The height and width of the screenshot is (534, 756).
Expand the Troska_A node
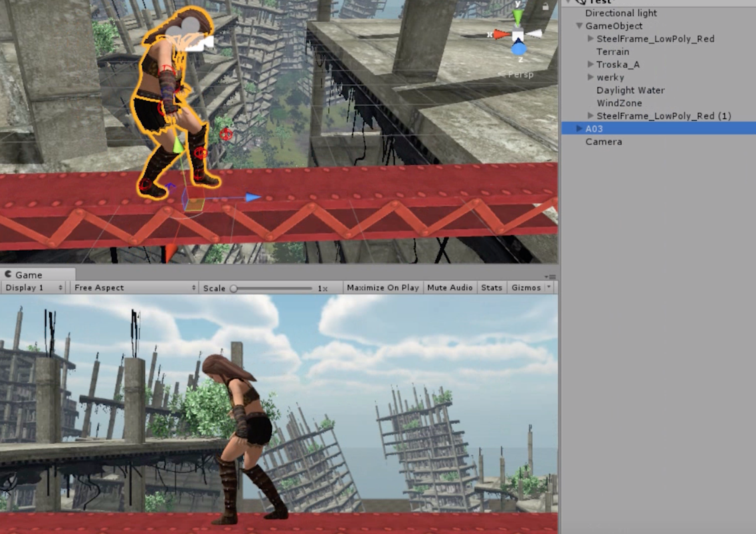[x=591, y=64]
